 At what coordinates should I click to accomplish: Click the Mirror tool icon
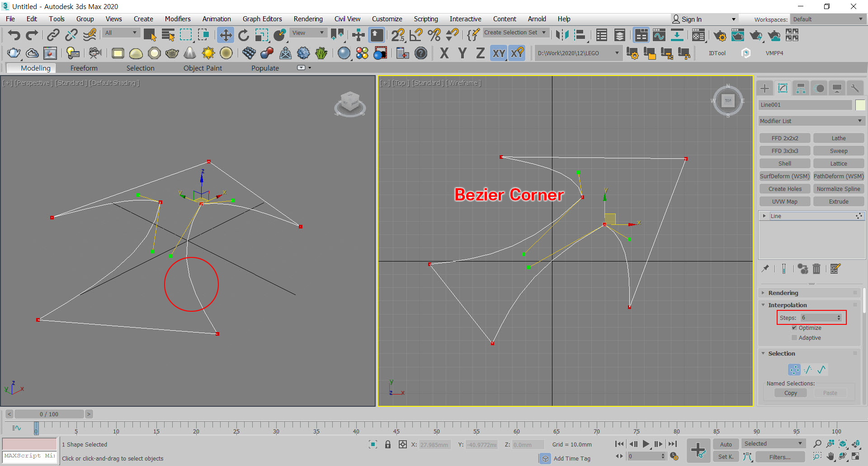tap(562, 35)
